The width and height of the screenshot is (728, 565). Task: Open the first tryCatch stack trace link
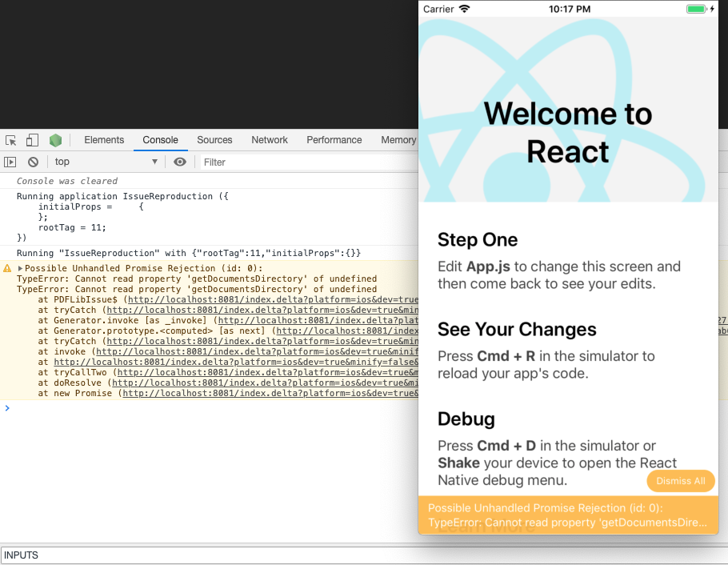coord(262,310)
